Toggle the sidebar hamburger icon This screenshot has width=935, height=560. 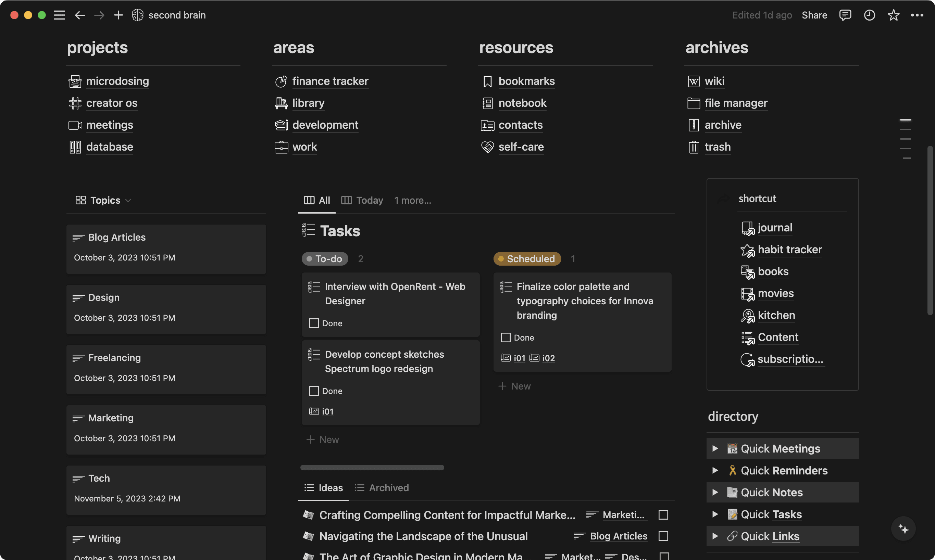click(59, 15)
